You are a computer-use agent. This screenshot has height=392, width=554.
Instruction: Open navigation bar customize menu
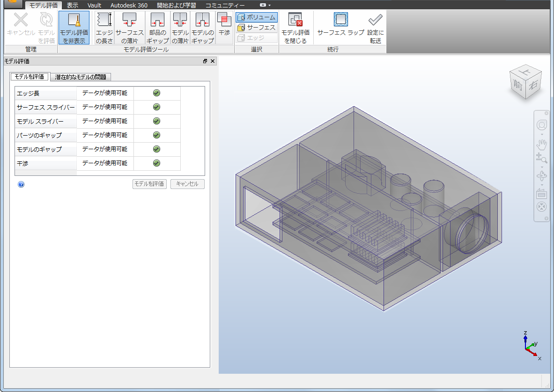coord(546,218)
